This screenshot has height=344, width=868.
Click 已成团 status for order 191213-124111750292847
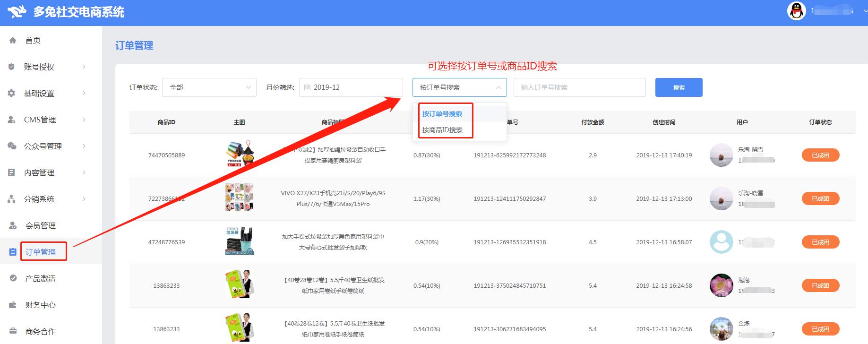(820, 198)
